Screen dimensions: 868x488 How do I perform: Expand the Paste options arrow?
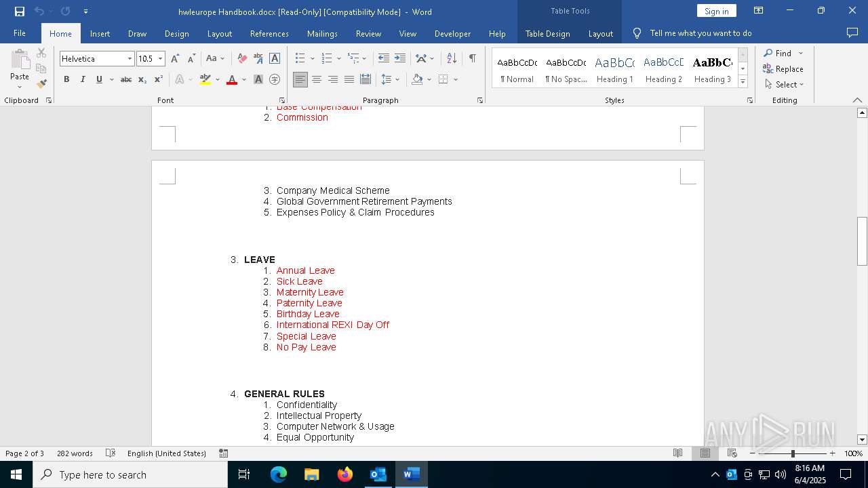(x=20, y=87)
